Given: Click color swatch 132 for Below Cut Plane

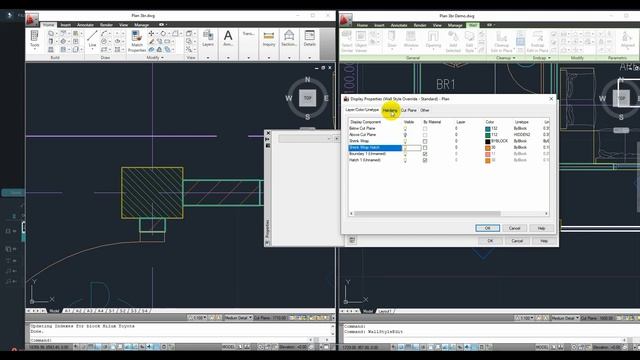Looking at the screenshot, I should pos(487,129).
